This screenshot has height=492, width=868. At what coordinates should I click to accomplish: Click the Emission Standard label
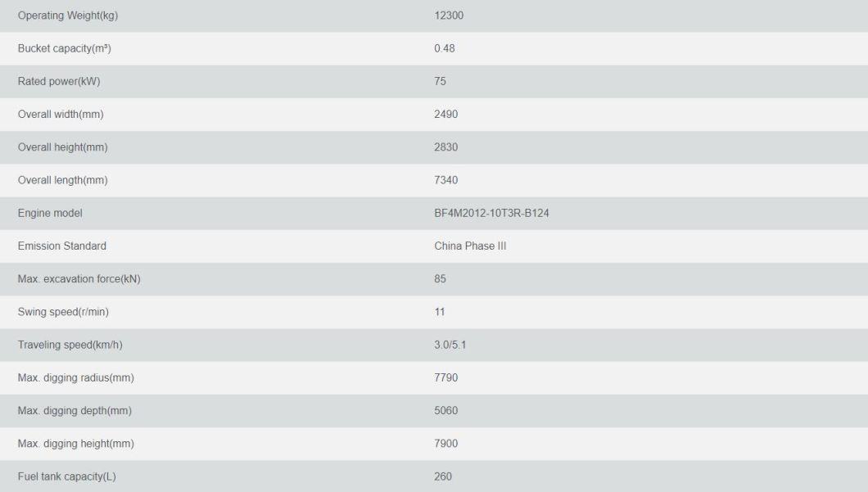[62, 246]
